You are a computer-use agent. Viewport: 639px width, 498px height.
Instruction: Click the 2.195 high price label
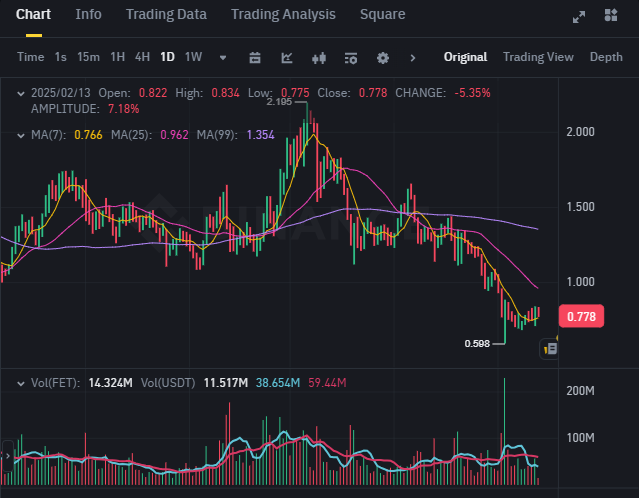pos(279,101)
